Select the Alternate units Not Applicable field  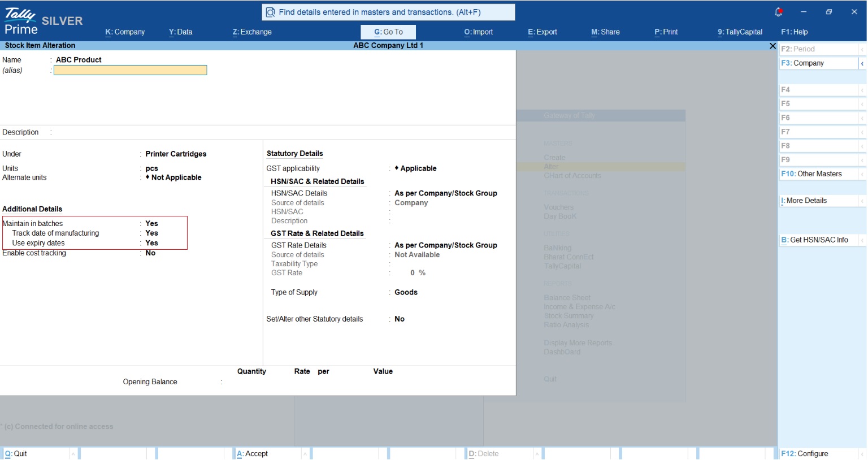click(x=173, y=177)
